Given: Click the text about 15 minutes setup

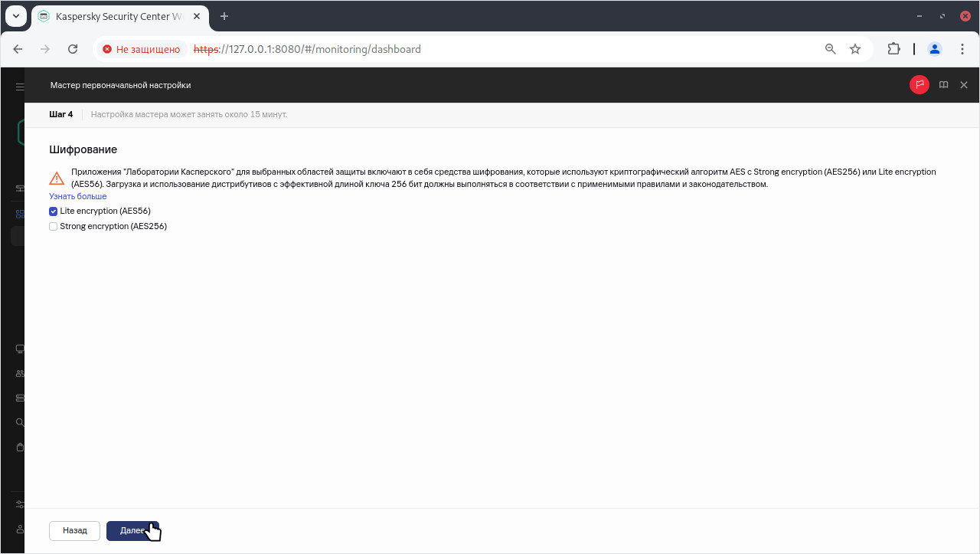Looking at the screenshot, I should pyautogui.click(x=189, y=114).
